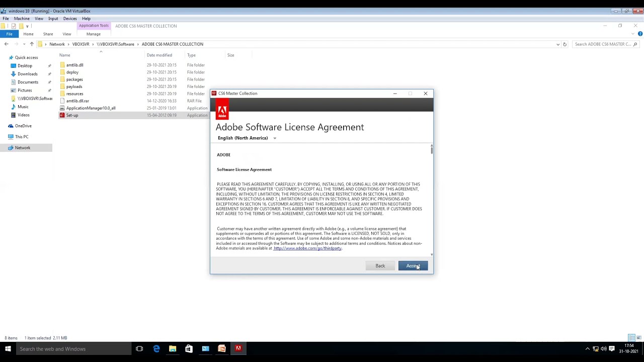Open VirtualBox File menu
This screenshot has height=362, width=644.
(6, 19)
